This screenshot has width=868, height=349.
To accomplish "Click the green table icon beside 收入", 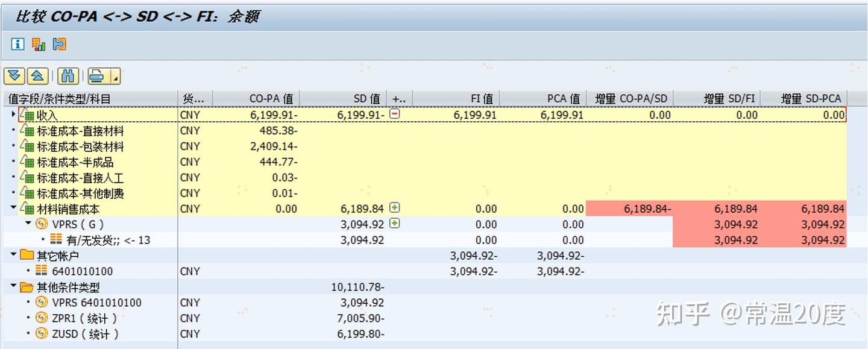I will (29, 114).
